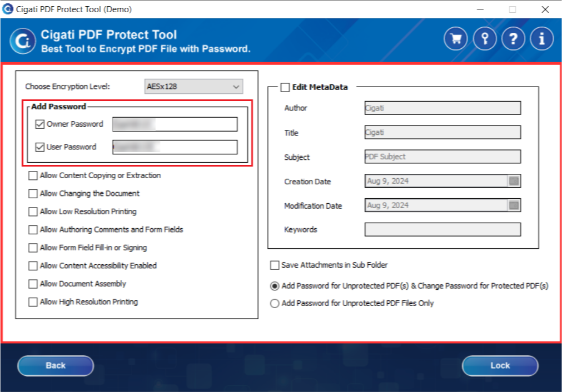
Task: Minimize the Cigati PDF Protect Tool window
Action: click(480, 9)
